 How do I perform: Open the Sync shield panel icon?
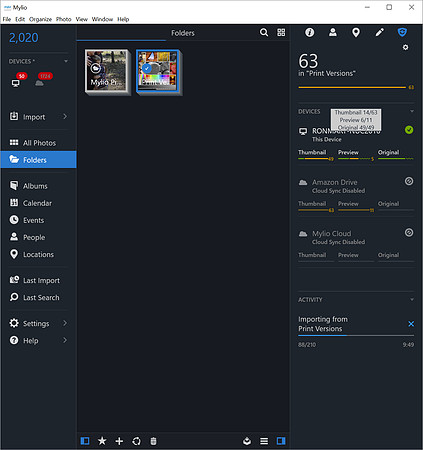tap(402, 32)
